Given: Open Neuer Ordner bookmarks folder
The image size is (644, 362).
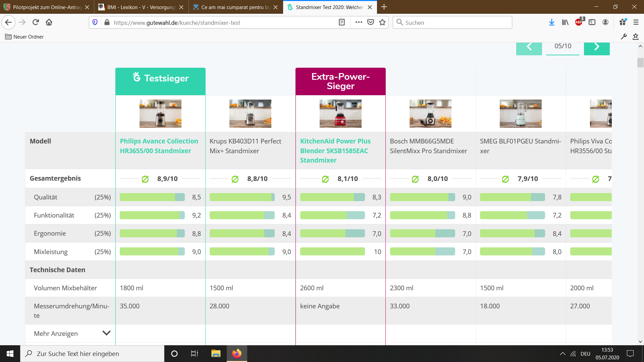Looking at the screenshot, I should pyautogui.click(x=24, y=37).
